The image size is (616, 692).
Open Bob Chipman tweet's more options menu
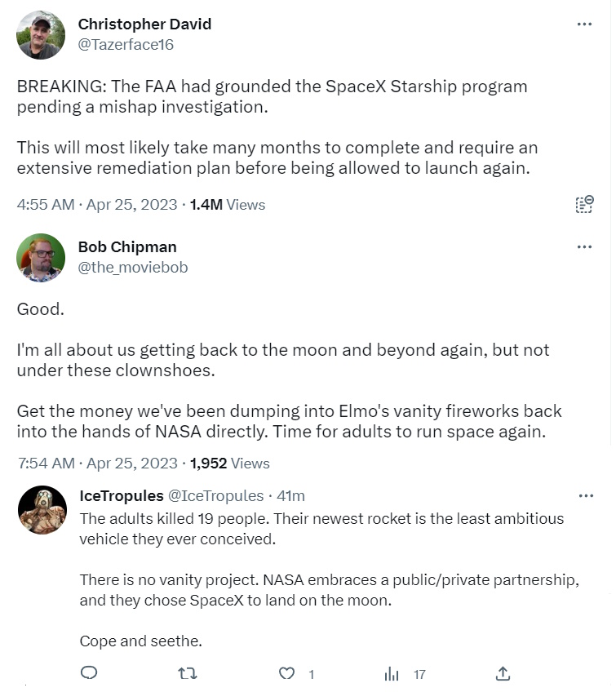click(584, 246)
